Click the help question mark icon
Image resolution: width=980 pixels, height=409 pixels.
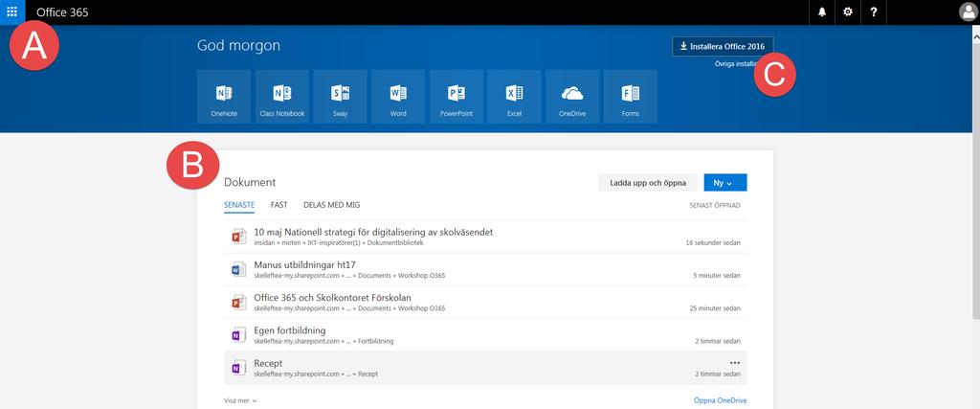click(x=873, y=11)
